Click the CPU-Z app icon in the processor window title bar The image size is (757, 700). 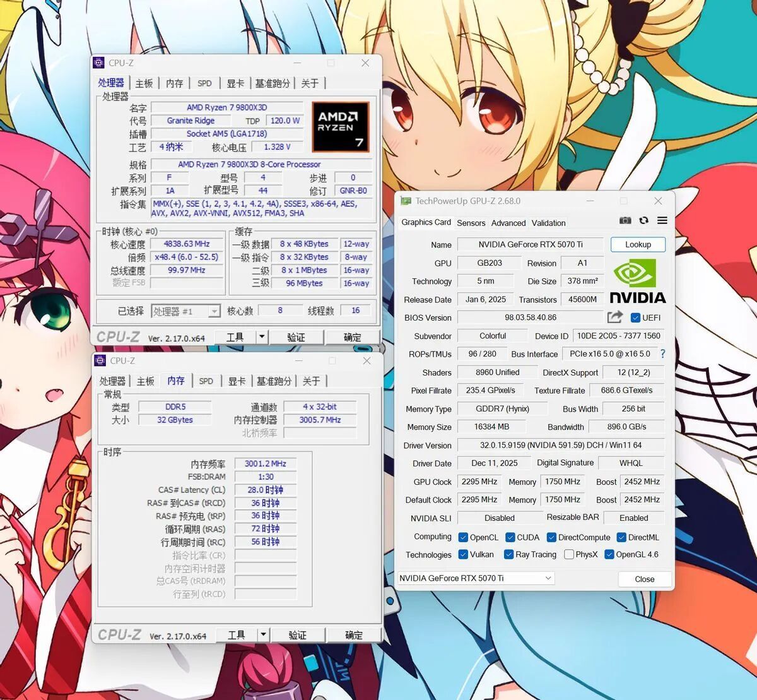(98, 62)
